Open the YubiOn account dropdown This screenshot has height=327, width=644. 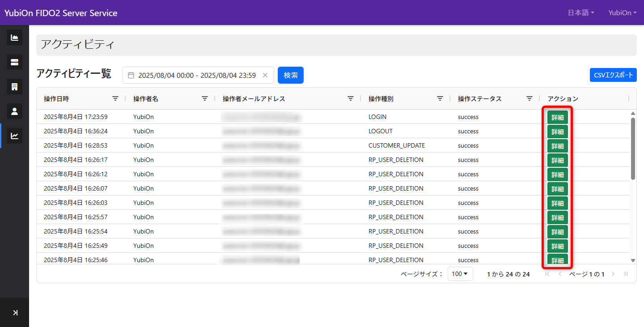[623, 13]
